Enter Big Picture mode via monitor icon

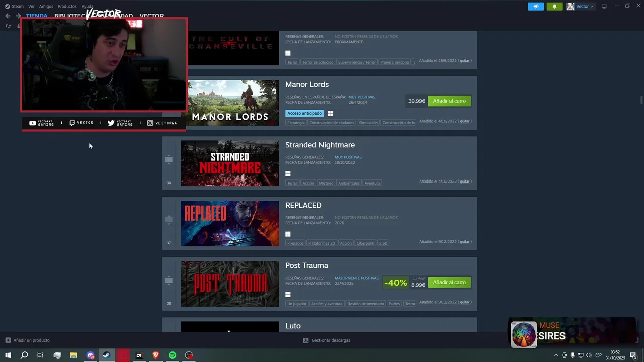(604, 6)
